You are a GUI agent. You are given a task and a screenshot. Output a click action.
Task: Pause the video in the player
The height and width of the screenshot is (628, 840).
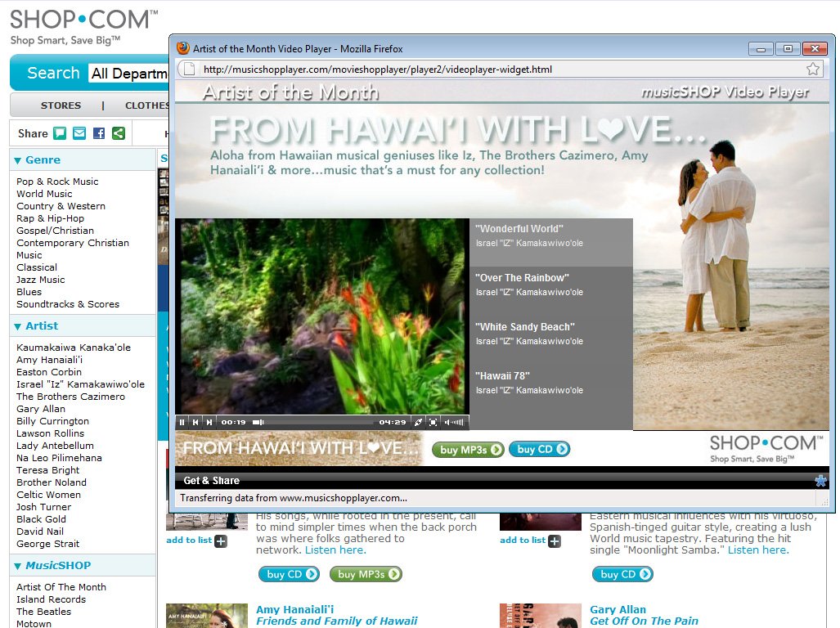182,423
